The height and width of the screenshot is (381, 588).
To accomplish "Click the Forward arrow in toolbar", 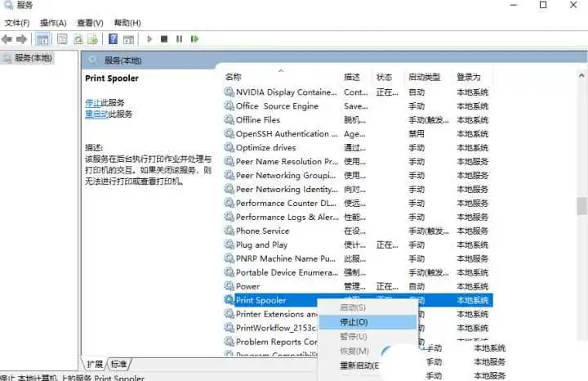I will (x=22, y=38).
